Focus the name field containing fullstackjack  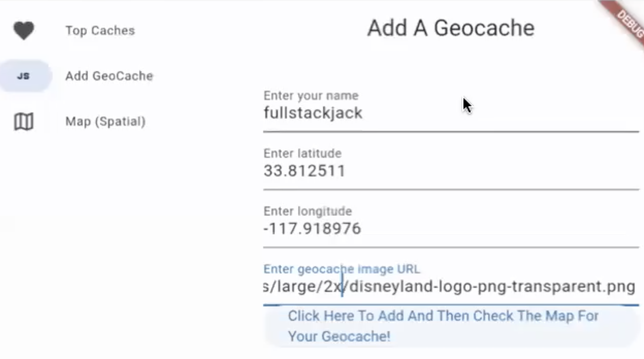(313, 113)
